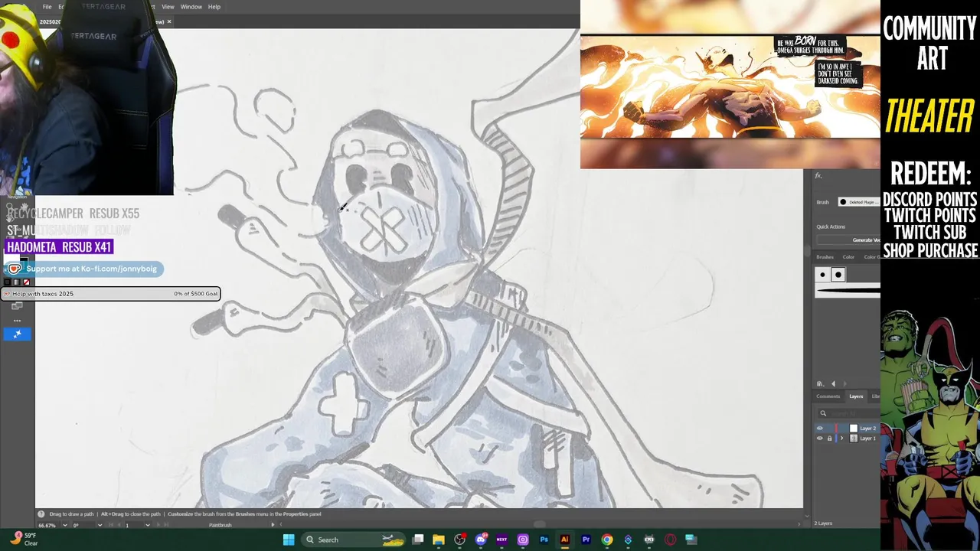980x551 pixels.
Task: Open OBS Studio from taskbar
Action: [x=460, y=540]
